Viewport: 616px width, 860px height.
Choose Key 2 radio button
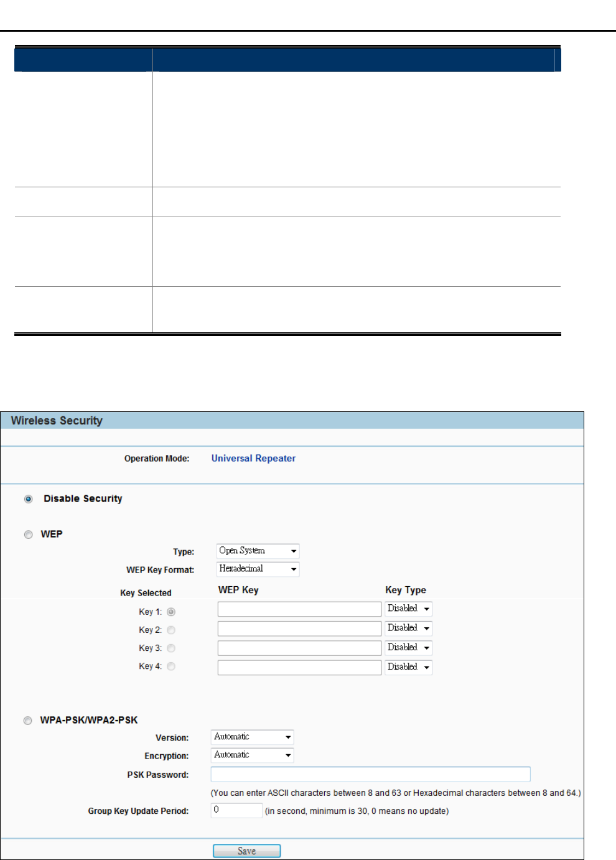click(x=171, y=630)
